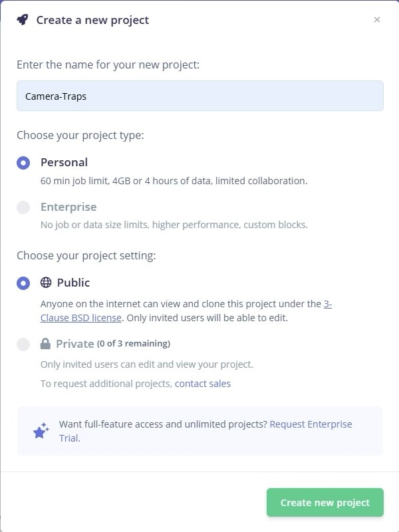
Task: Click the Personal option label
Action: 64,162
